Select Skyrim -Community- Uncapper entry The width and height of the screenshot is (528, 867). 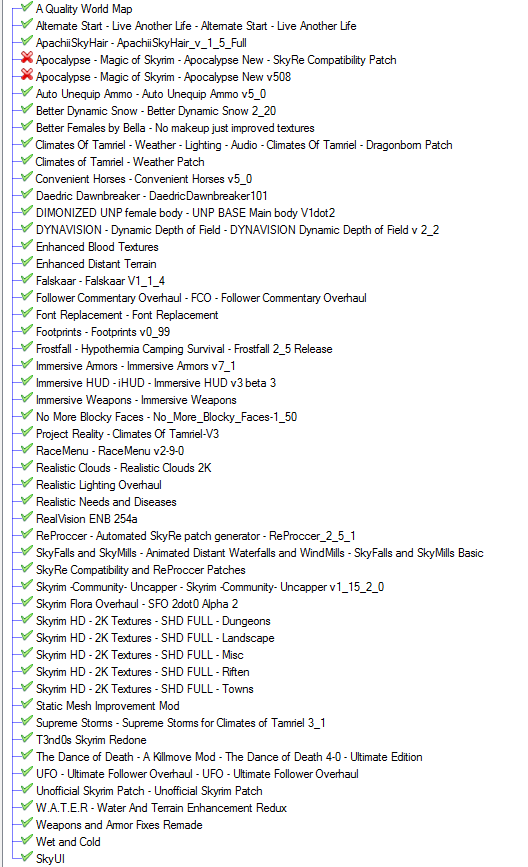(x=210, y=587)
